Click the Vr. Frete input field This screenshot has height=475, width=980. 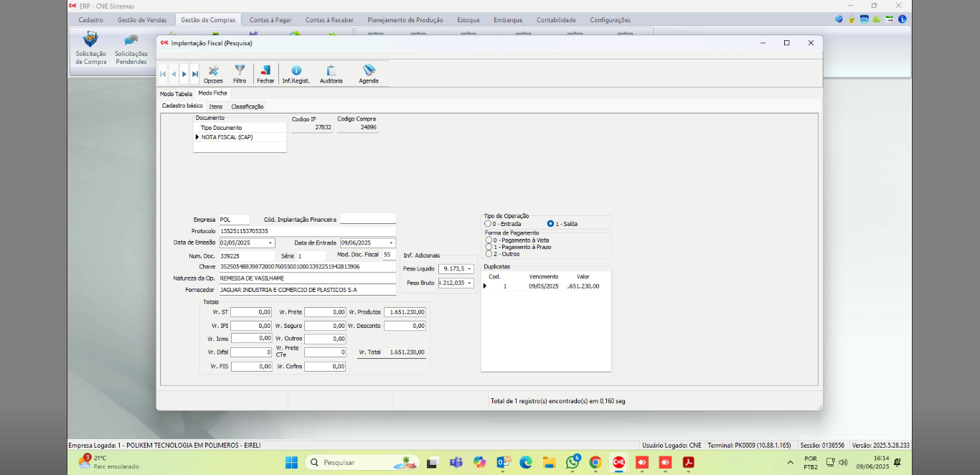325,312
